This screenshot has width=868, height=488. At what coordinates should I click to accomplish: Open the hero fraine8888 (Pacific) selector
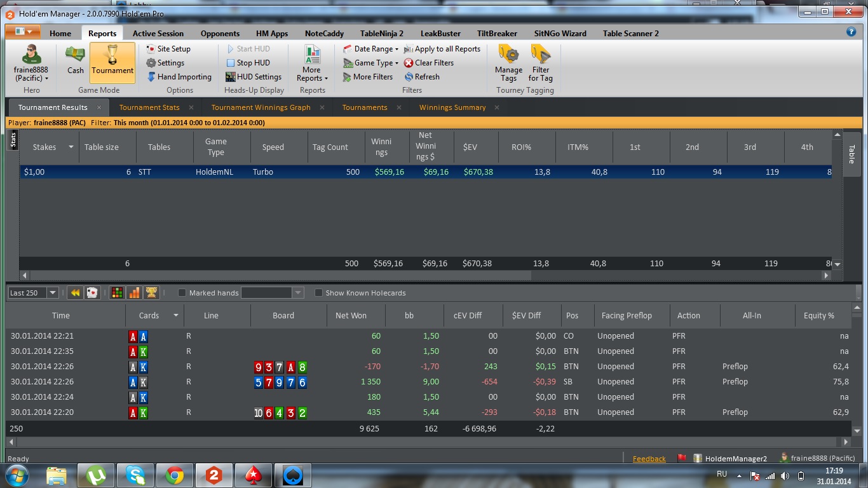[x=31, y=64]
